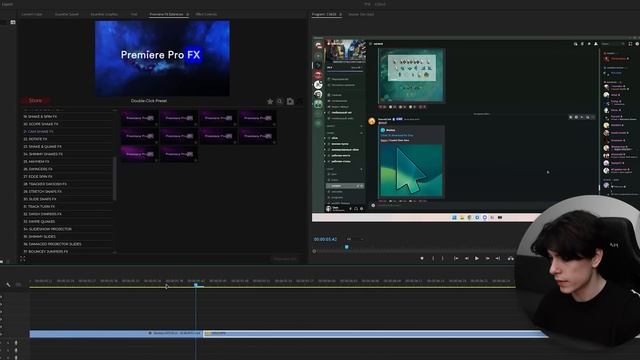Click the Mark Out icon

point(443,258)
